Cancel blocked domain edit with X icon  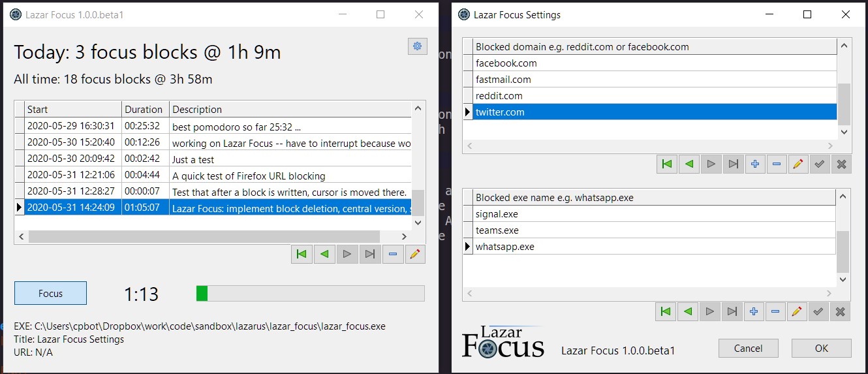(x=842, y=164)
